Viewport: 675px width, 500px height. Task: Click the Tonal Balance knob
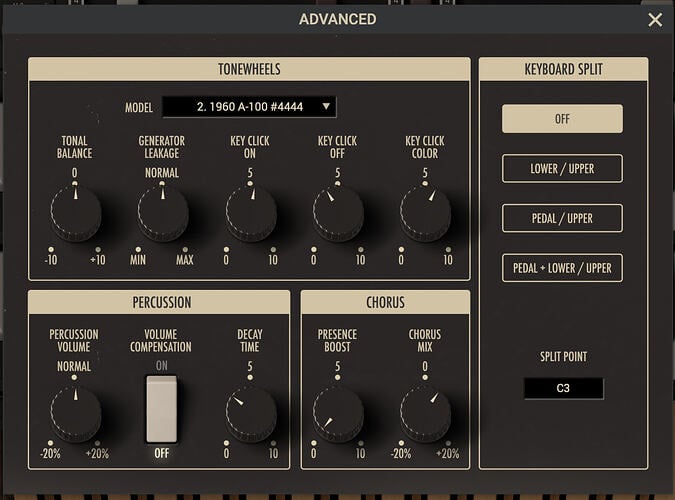point(76,213)
